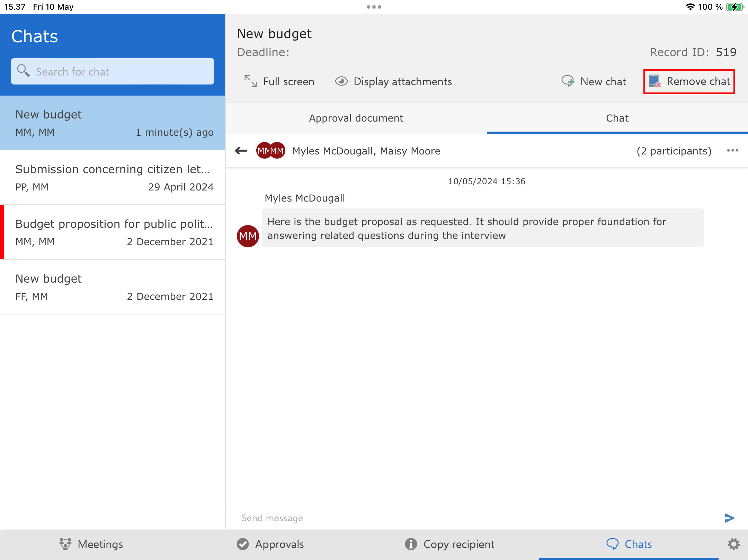Image resolution: width=748 pixels, height=560 pixels.
Task: Open the Meetings section
Action: tap(91, 544)
